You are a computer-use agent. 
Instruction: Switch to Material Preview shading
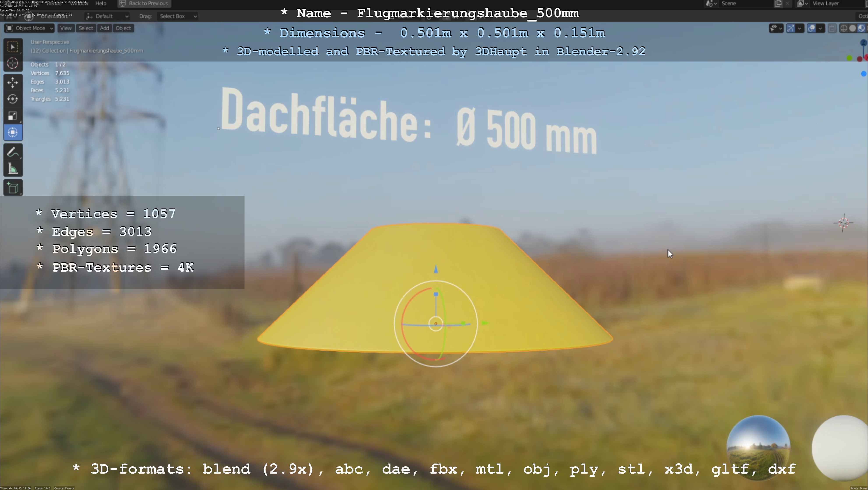point(861,28)
